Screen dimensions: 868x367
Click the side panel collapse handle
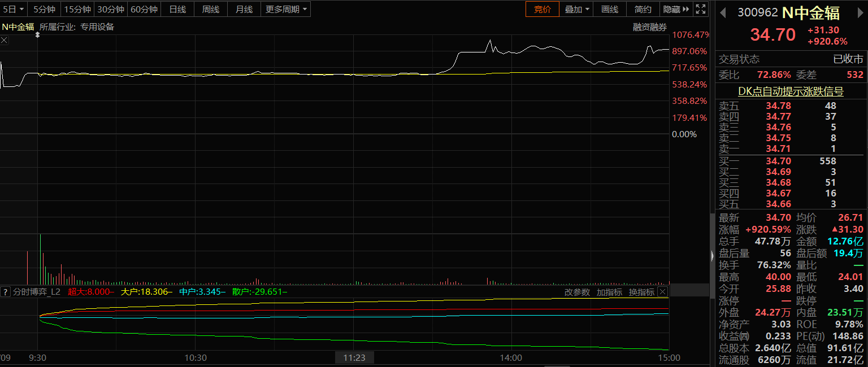coord(712,256)
